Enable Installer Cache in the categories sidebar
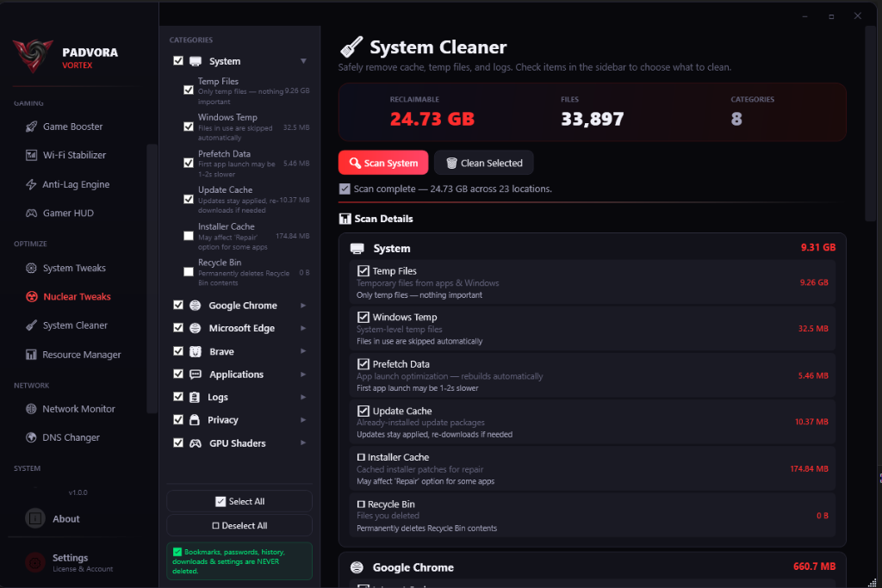 tap(189, 236)
